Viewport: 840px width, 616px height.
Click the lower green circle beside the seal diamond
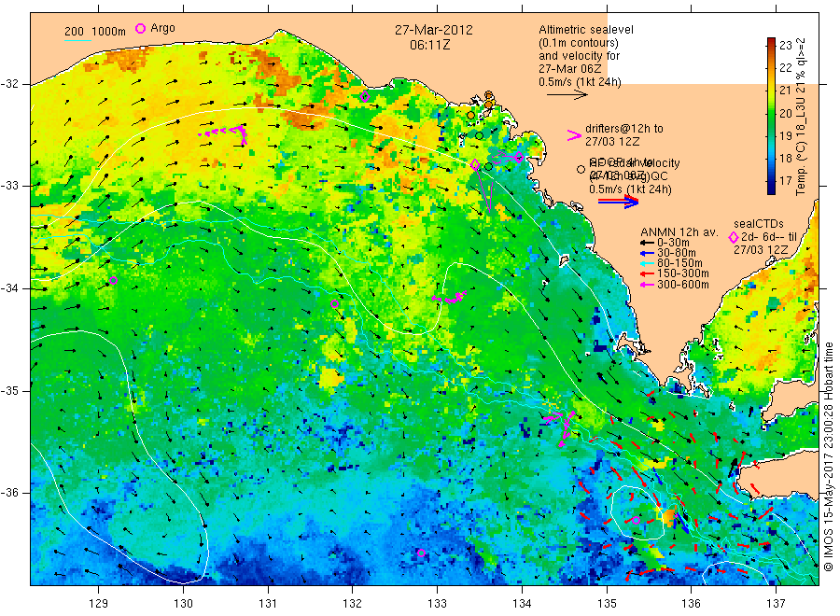point(488,167)
